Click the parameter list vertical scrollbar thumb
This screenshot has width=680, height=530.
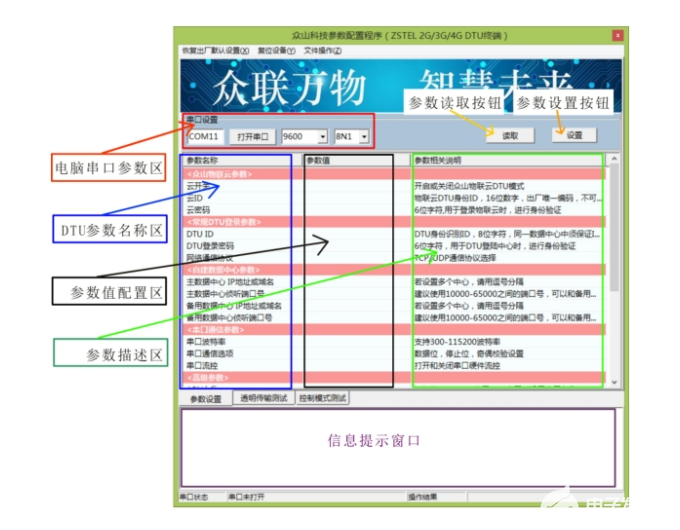tap(614, 228)
